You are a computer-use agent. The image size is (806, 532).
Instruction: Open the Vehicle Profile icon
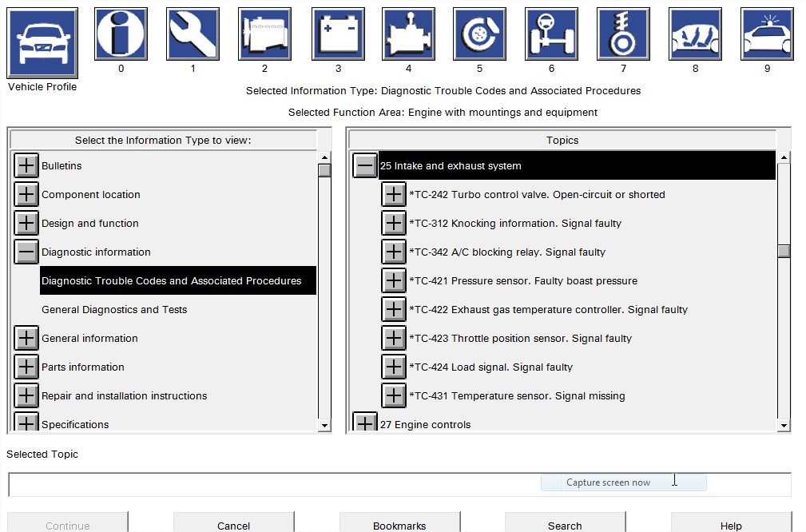click(x=42, y=42)
